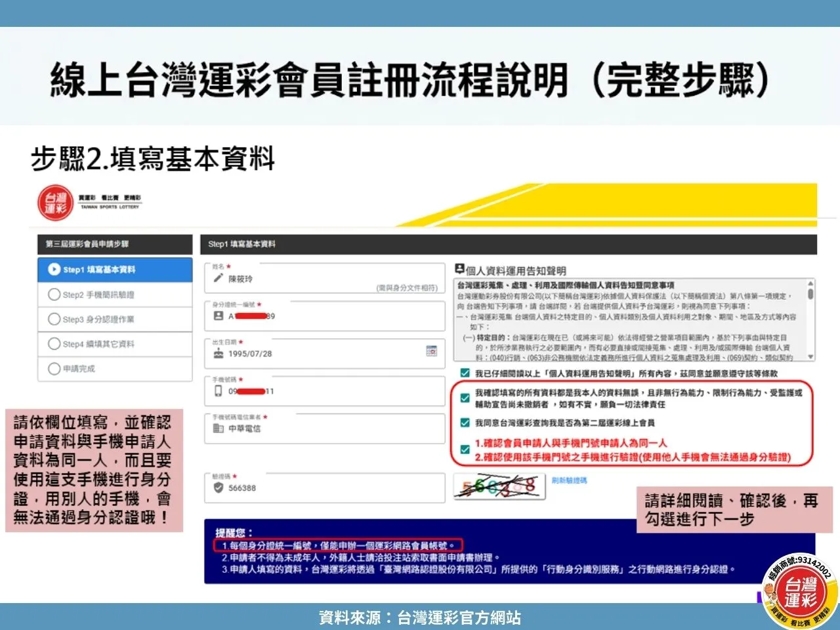Focus the 身分證統一編號 input field
840x630 pixels.
tap(325, 316)
